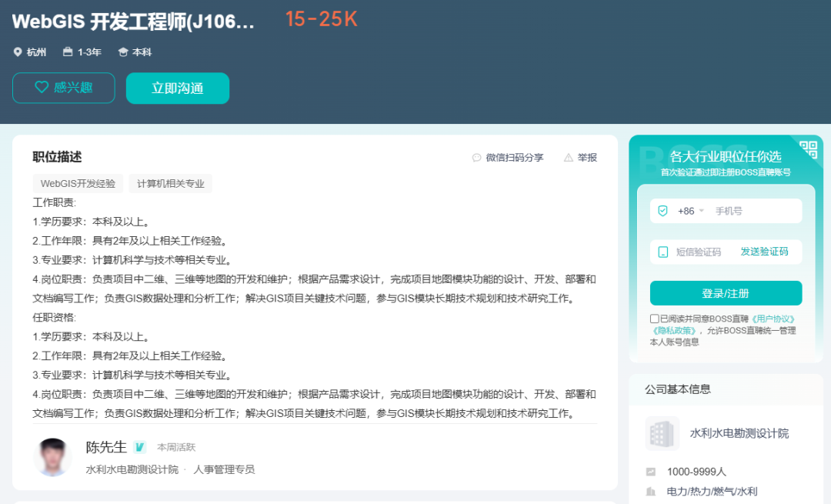Image resolution: width=831 pixels, height=504 pixels.
Task: Click the graduation cap icon beside 本科
Action: (x=123, y=52)
